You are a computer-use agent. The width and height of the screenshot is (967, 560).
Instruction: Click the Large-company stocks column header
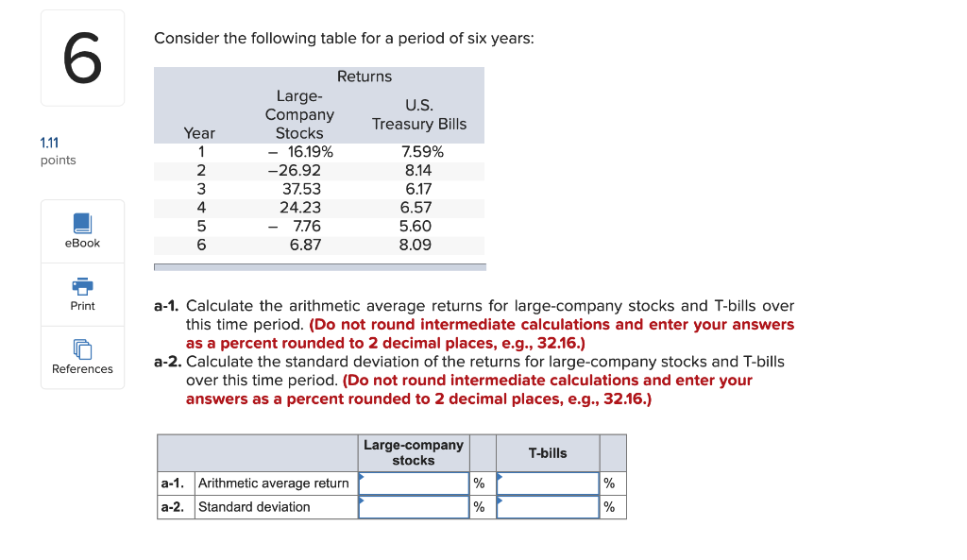[x=413, y=452]
